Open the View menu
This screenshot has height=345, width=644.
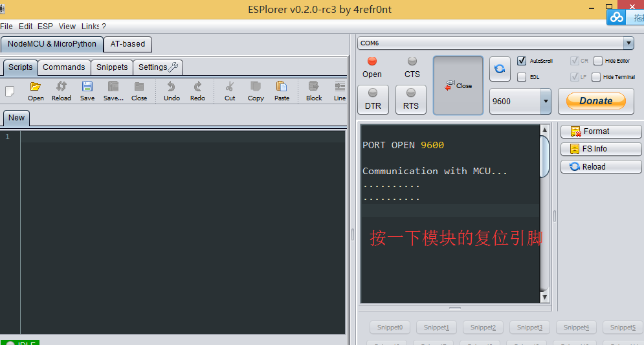coord(67,27)
